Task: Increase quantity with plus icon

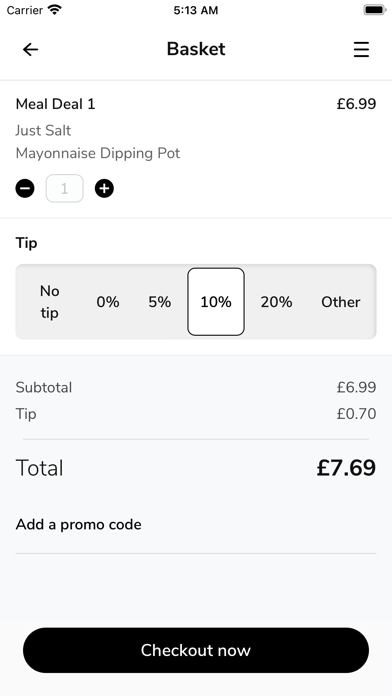Action: 104,189
